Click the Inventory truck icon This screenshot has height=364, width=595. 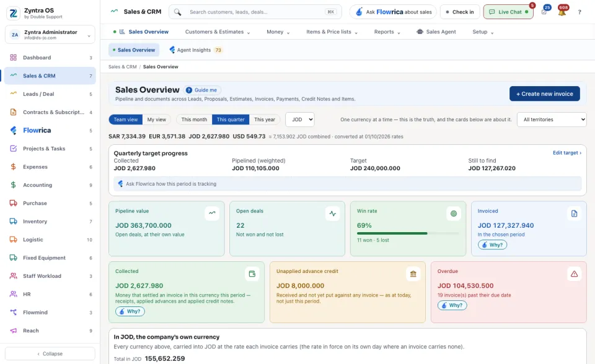click(13, 222)
